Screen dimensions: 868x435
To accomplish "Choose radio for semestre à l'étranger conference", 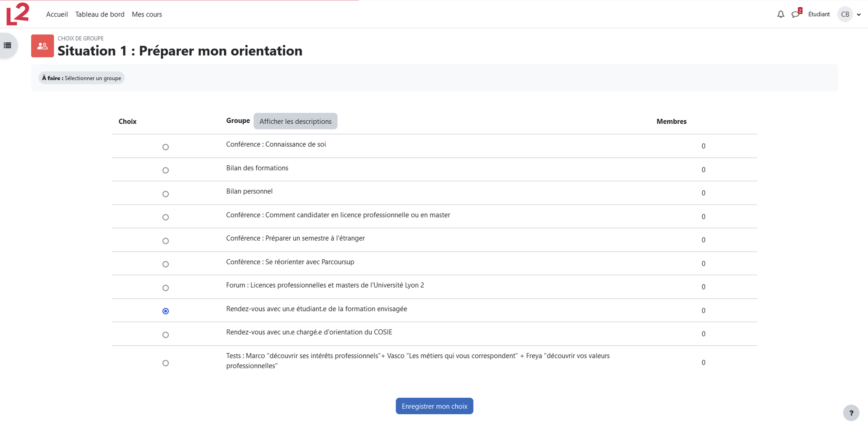I will pyautogui.click(x=165, y=241).
